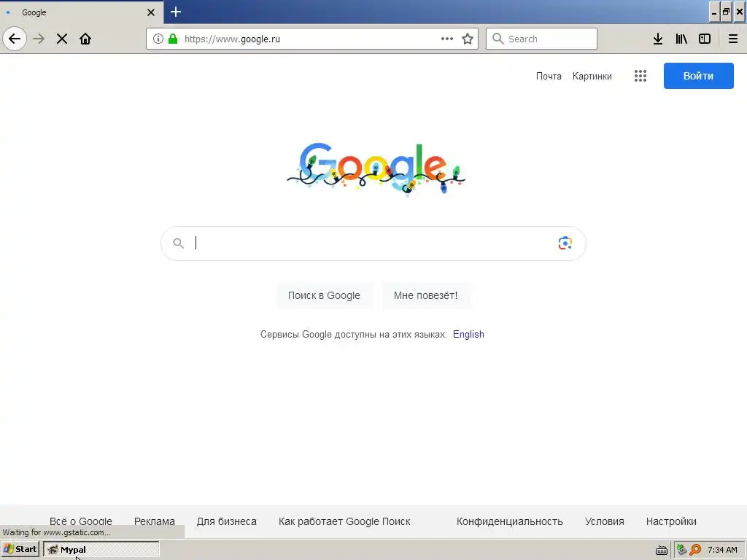This screenshot has width=747, height=560.
Task: Open Как работает Google Поиск link
Action: pos(344,521)
